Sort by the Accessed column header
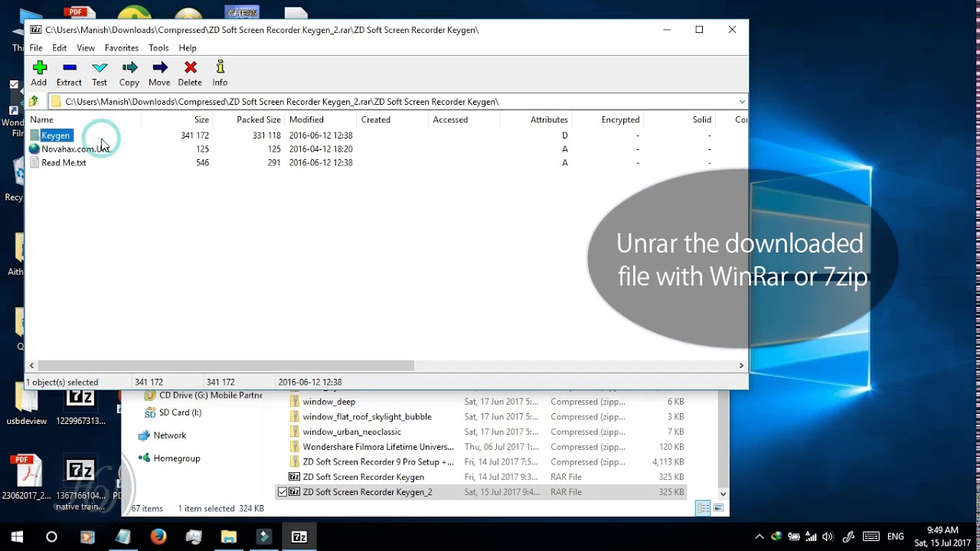Viewport: 980px width, 551px height. pyautogui.click(x=464, y=119)
